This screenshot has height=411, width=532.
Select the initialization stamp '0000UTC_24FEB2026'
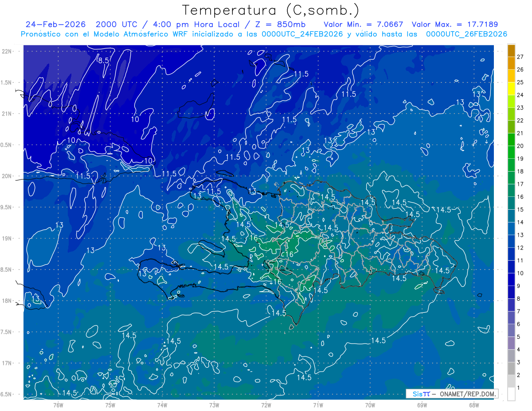coord(302,34)
